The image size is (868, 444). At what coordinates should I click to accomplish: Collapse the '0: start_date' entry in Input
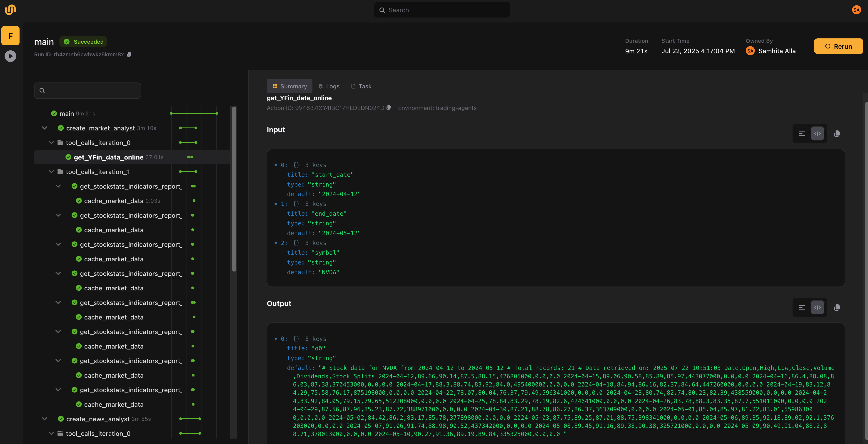tap(276, 165)
